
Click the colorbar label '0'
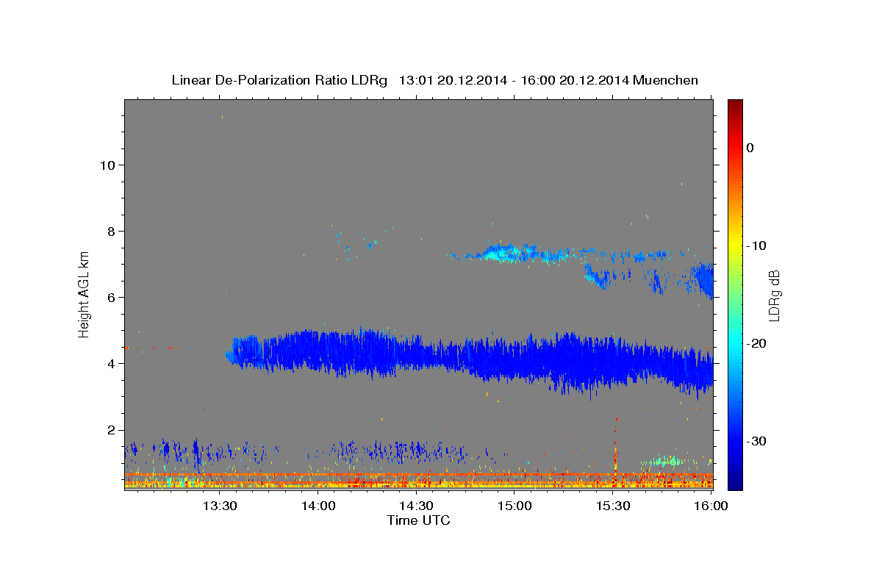(750, 148)
